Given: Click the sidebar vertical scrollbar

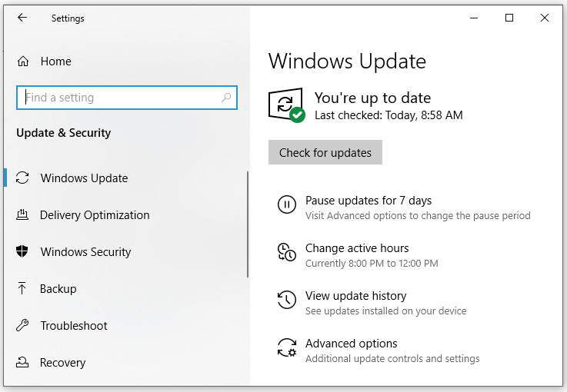Looking at the screenshot, I should click(248, 224).
